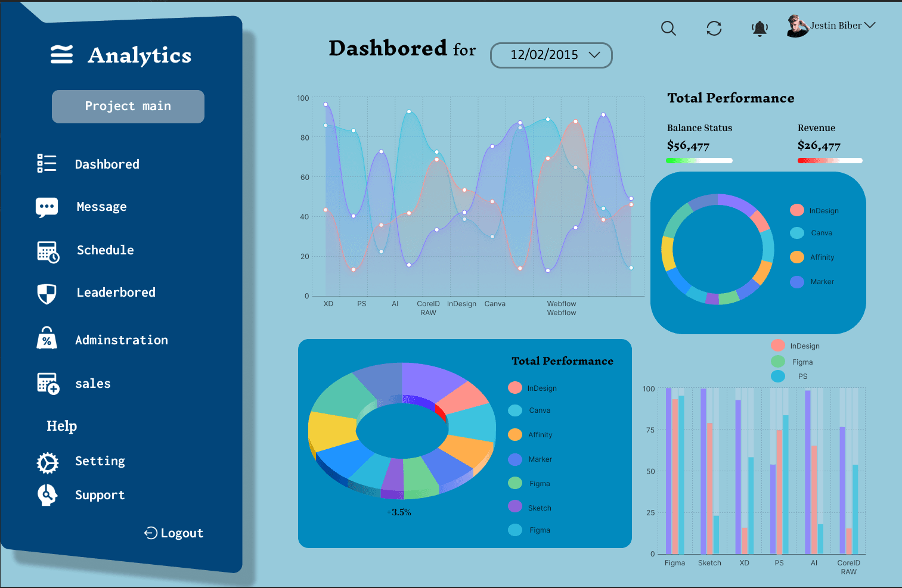This screenshot has height=588, width=902.
Task: Click the hamburger menu icon beside Analytics
Action: tap(61, 54)
